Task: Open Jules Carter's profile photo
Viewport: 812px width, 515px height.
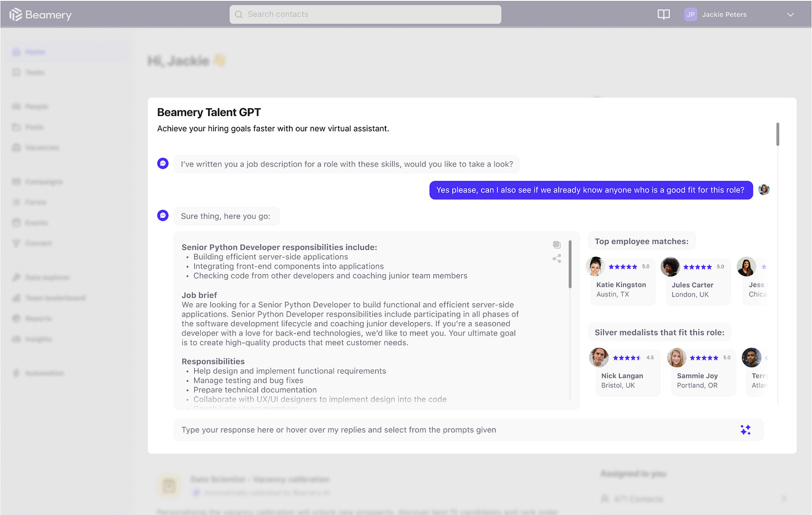Action: [670, 266]
